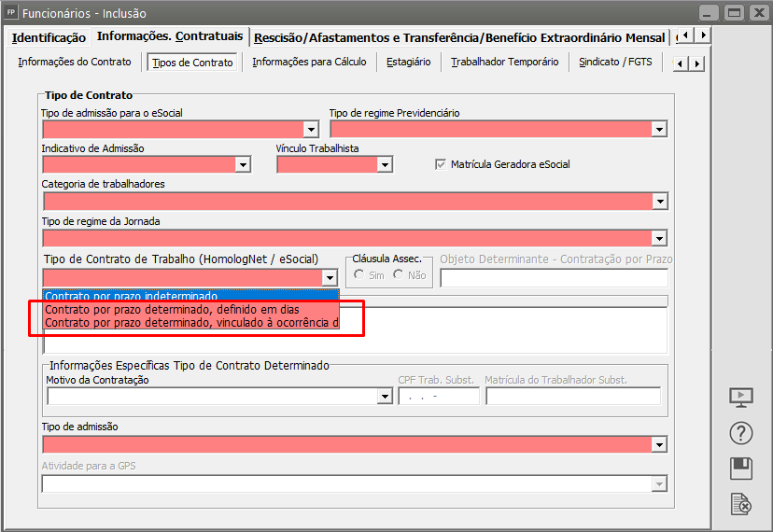
Task: Choose Contrato por prazo indeterminado option
Action: [132, 296]
